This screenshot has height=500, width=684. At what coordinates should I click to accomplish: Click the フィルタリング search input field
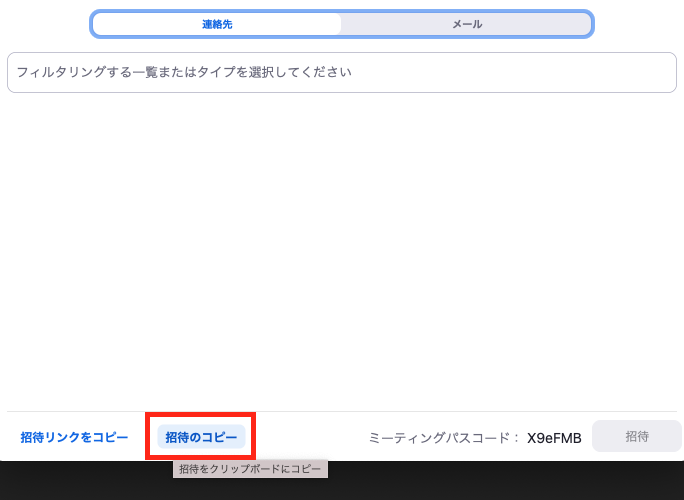342,73
